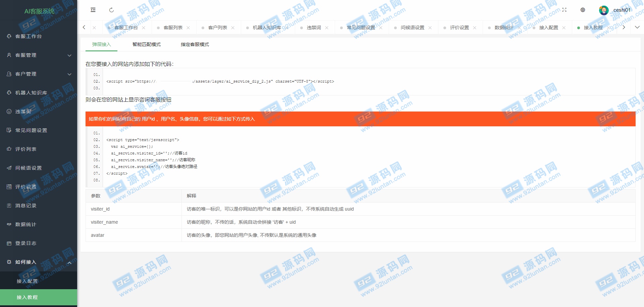Click the user avatar picture

[x=604, y=10]
